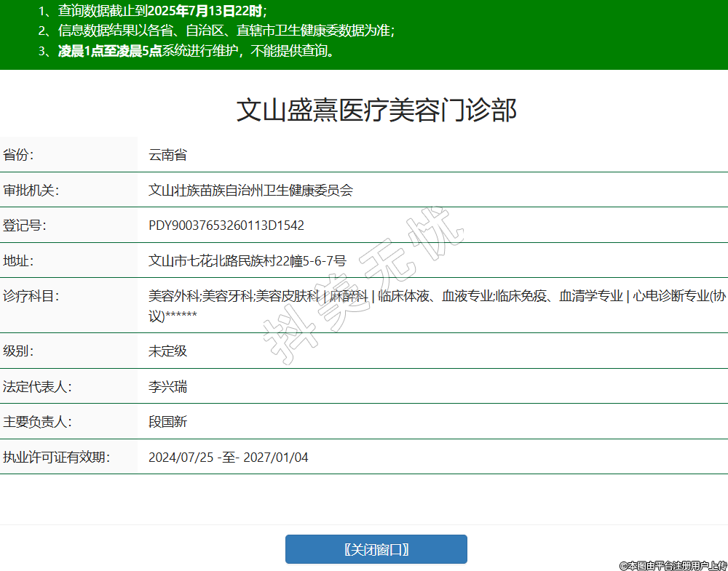The height and width of the screenshot is (571, 728).
Task: Select the 云南省 province value
Action: pos(167,155)
